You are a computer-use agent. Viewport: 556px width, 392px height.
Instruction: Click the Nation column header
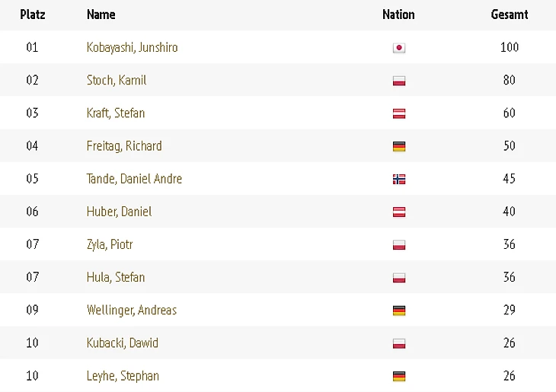[x=398, y=14]
